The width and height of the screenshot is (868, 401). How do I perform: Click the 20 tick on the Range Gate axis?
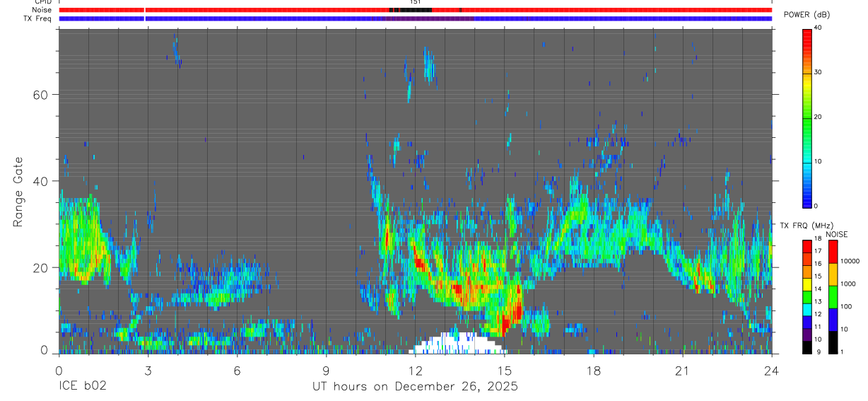pos(42,267)
